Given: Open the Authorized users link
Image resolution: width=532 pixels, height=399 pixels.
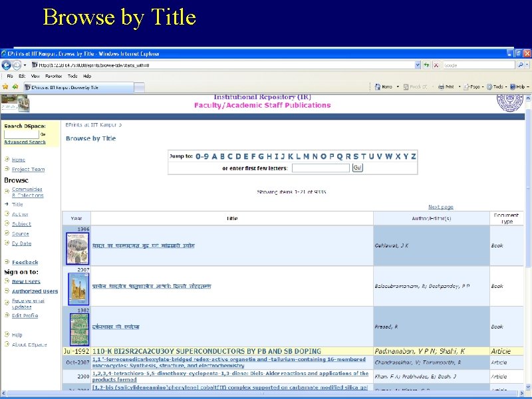Looking at the screenshot, I should 35,291.
